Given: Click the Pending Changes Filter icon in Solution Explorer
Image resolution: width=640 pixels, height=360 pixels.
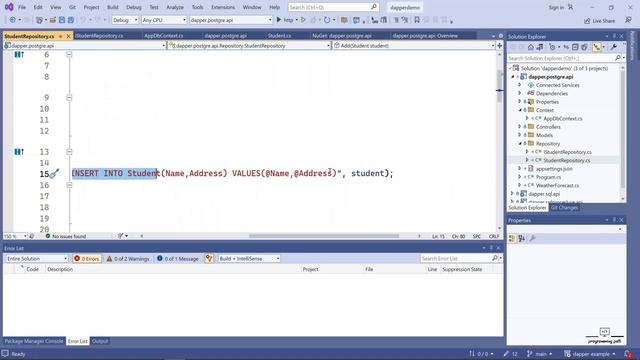Looking at the screenshot, I should pyautogui.click(x=552, y=47).
